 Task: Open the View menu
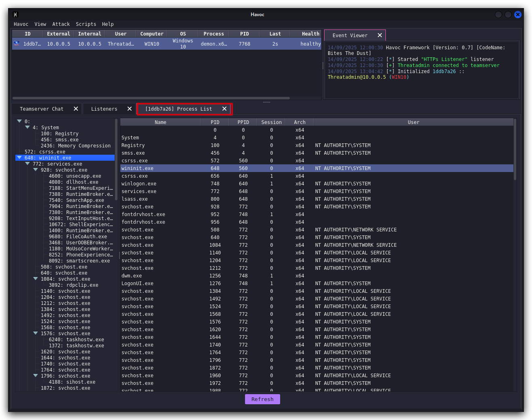pyautogui.click(x=40, y=24)
